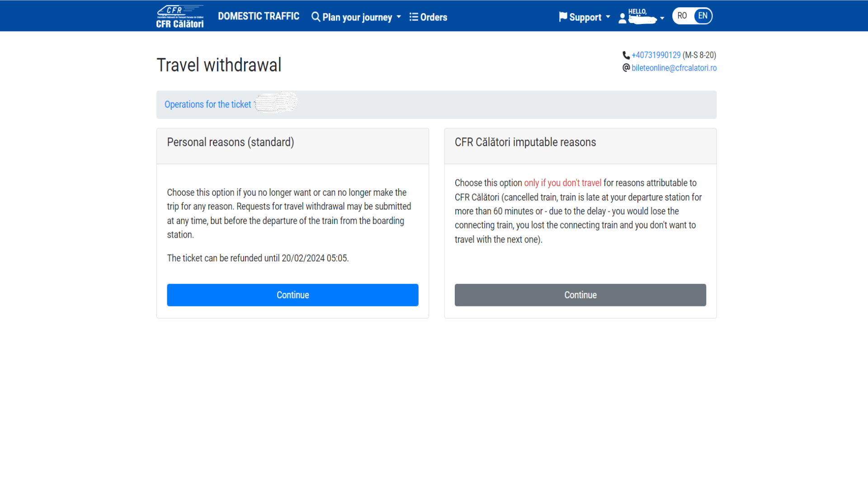Click CFR Călători imputable reasons header
Image resolution: width=868 pixels, height=488 pixels.
580,146
